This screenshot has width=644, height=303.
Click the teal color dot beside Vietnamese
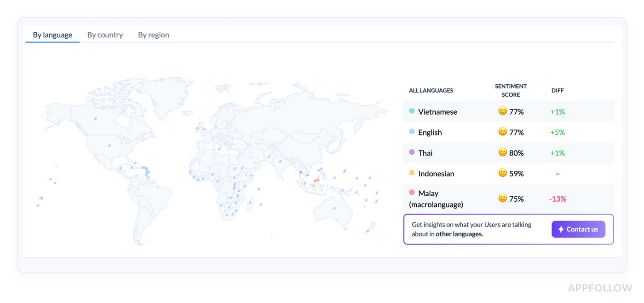point(412,111)
